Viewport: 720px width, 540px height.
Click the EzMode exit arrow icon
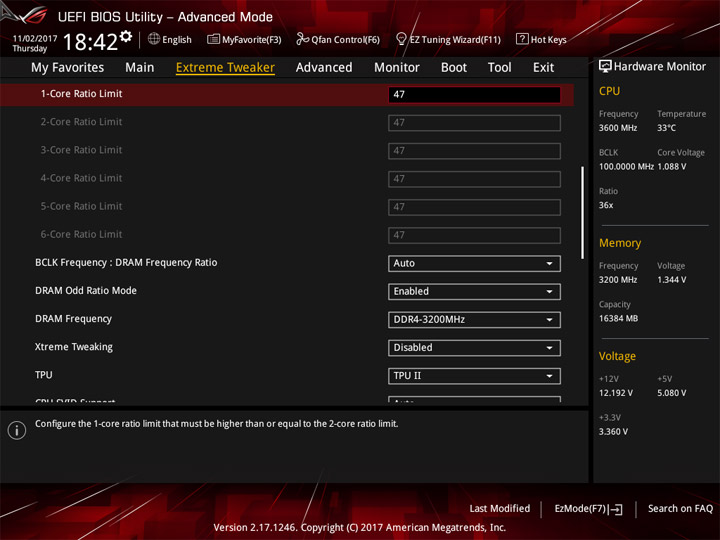(616, 509)
